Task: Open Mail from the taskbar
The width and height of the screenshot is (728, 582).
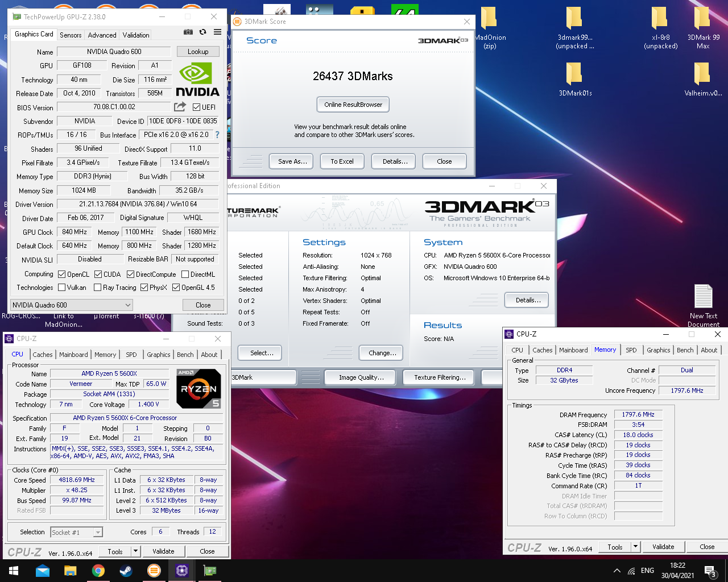Action: [42, 571]
